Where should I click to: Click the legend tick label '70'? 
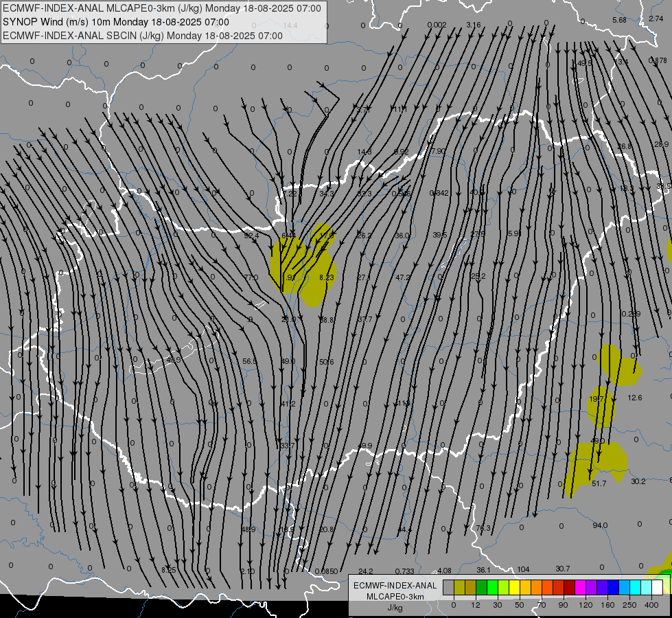click(542, 605)
